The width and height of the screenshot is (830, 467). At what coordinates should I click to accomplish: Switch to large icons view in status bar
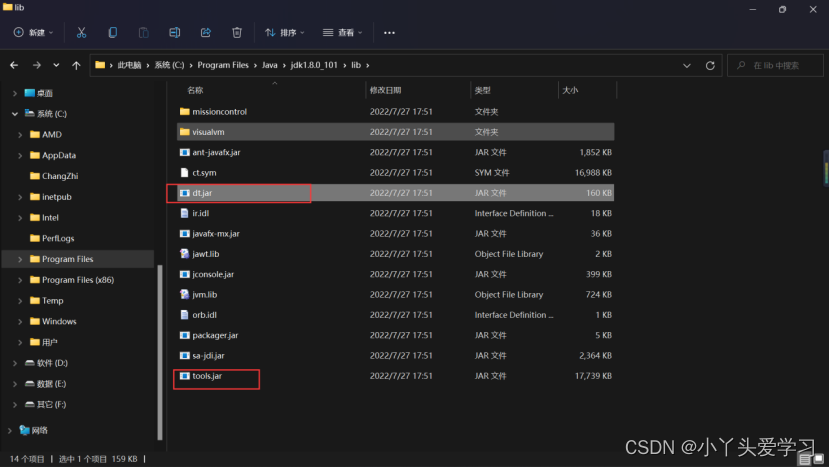pyautogui.click(x=819, y=459)
